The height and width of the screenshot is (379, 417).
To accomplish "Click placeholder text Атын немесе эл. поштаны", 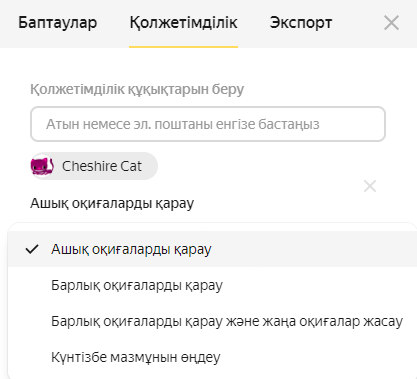I will click(x=129, y=124).
